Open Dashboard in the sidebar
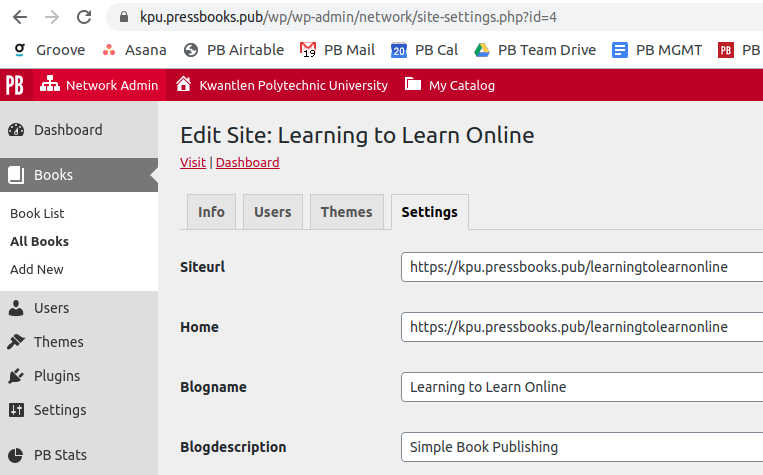 [x=67, y=130]
